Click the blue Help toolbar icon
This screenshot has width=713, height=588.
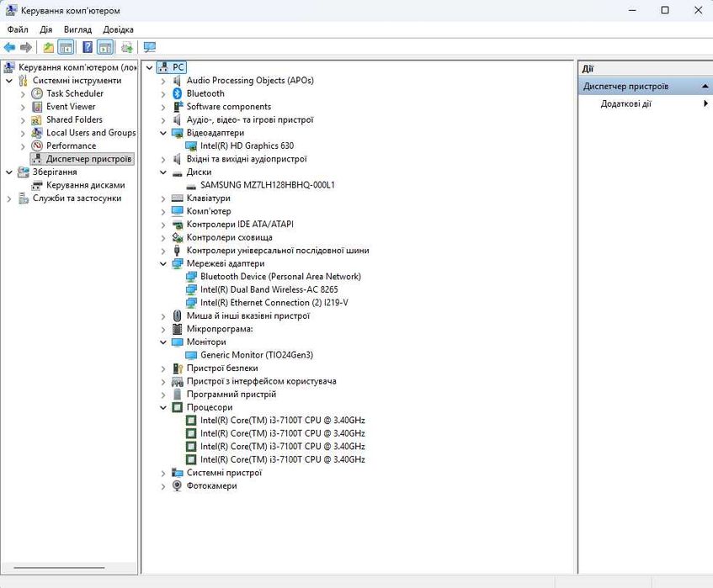[x=88, y=47]
